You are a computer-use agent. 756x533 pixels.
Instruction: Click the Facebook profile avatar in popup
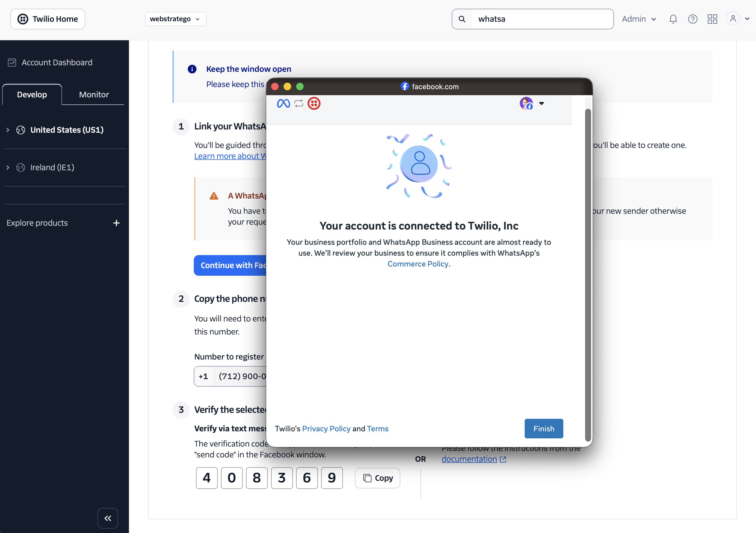526,103
